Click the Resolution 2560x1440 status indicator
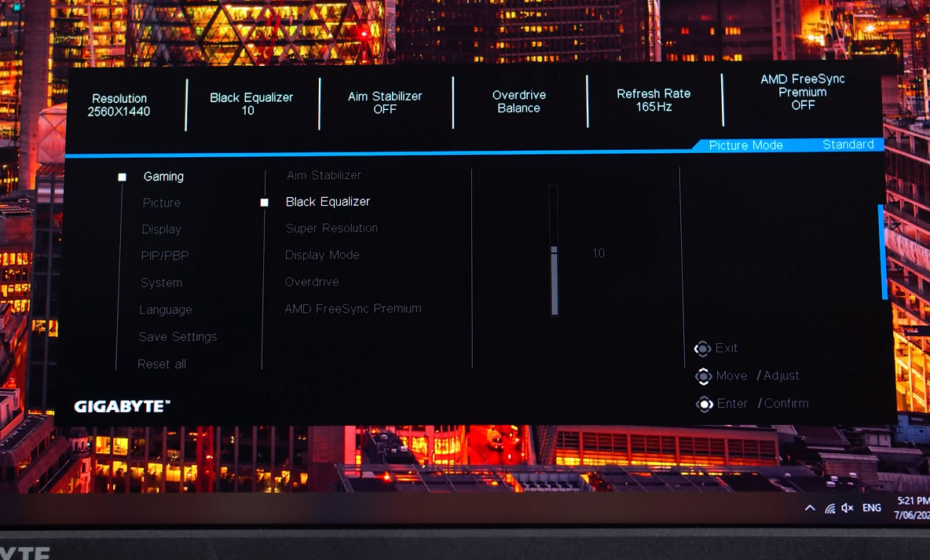 pyautogui.click(x=119, y=103)
